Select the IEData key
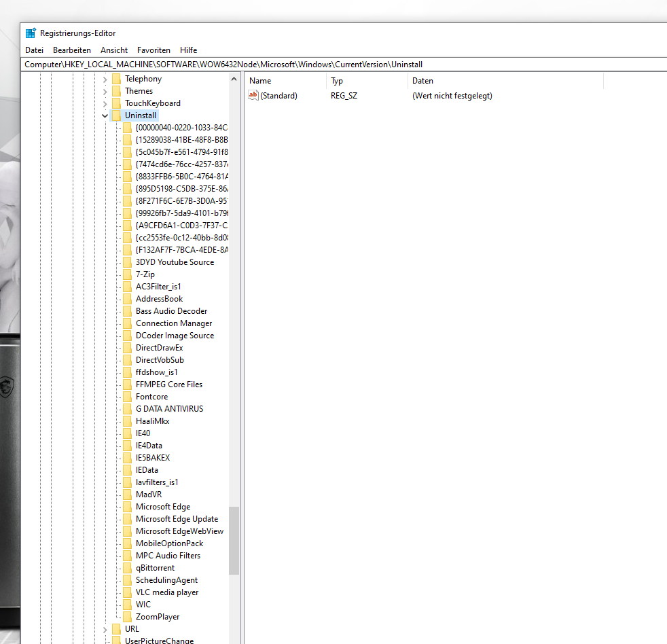 coord(147,471)
